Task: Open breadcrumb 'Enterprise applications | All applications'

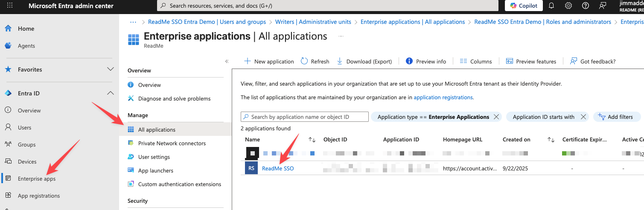Action: pos(413,22)
